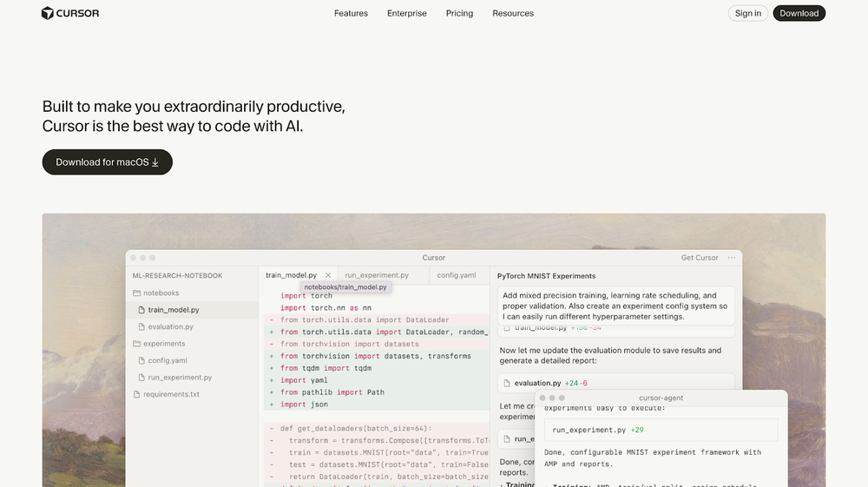
Task: Open the ellipsis menu beside Get Cursor
Action: 733,258
